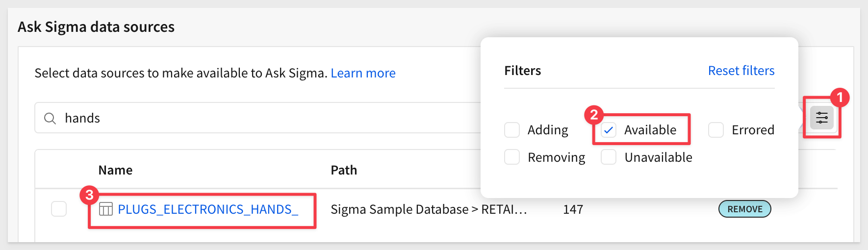
Task: Uncheck the Available filter checkbox
Action: pyautogui.click(x=609, y=130)
